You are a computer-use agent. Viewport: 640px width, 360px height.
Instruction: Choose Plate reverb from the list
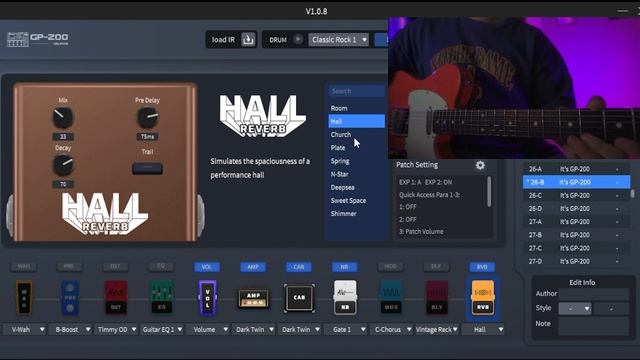[356, 148]
